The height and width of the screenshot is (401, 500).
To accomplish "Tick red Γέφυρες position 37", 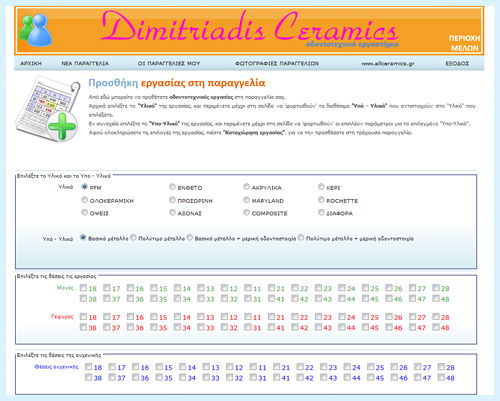I will click(106, 327).
